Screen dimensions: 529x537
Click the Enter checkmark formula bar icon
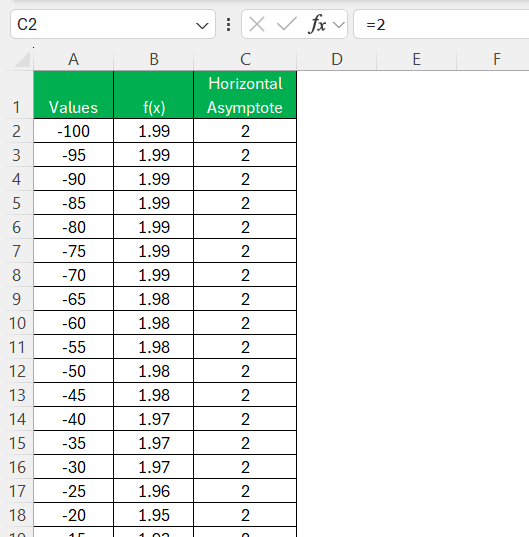[x=287, y=25]
